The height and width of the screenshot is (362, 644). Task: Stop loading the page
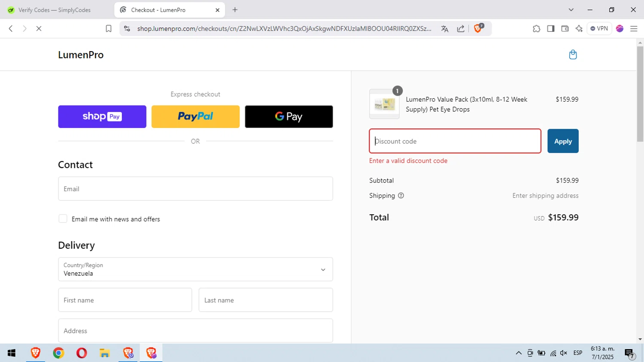coord(39,28)
